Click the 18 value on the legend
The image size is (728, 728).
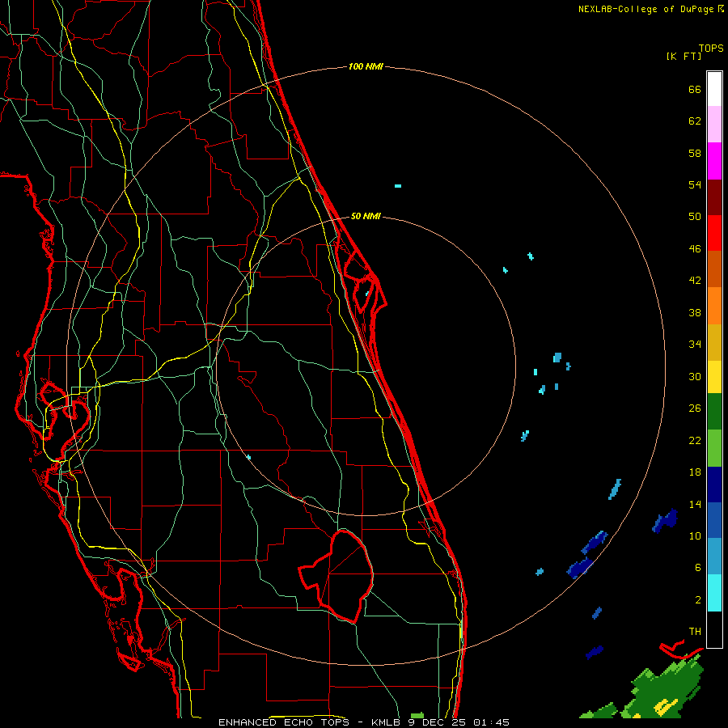695,472
